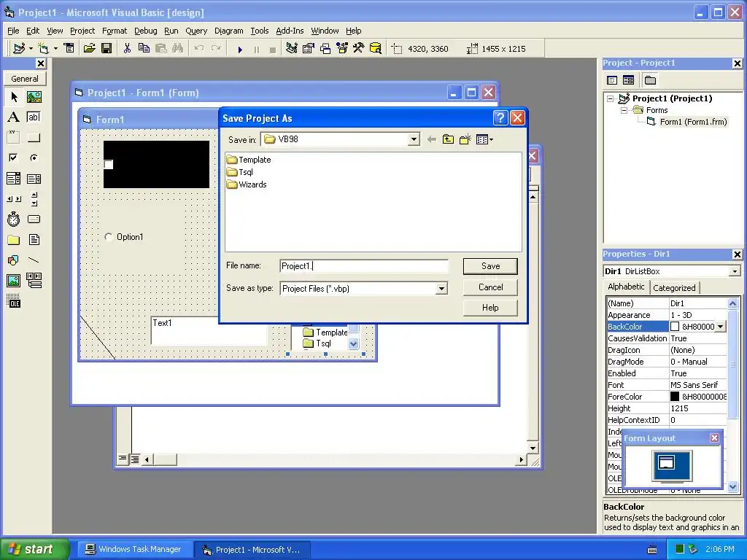Open the Save in folder dropdown
The image size is (747, 560).
point(414,139)
